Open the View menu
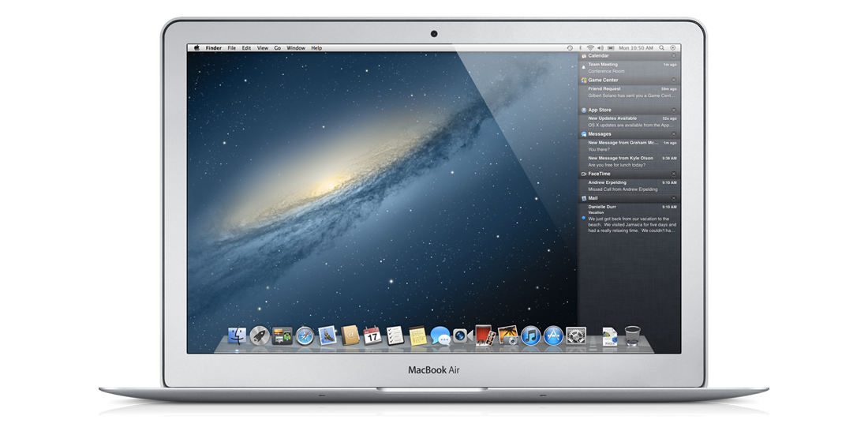 (x=263, y=48)
